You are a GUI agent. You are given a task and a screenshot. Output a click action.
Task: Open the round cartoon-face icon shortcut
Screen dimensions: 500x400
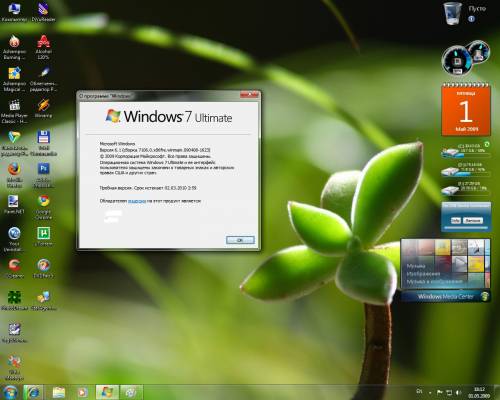[43, 268]
